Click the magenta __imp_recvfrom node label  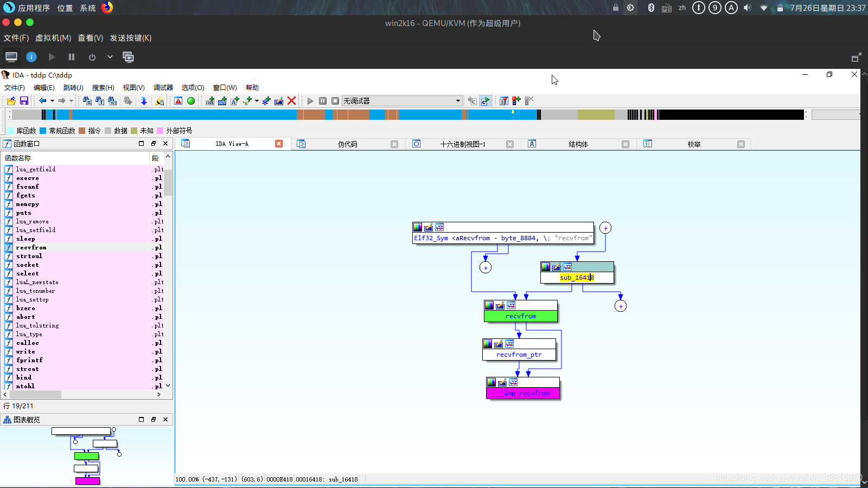(523, 393)
